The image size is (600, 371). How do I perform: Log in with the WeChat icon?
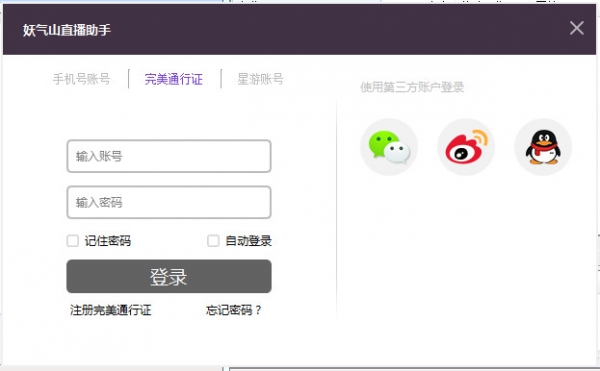tap(389, 147)
